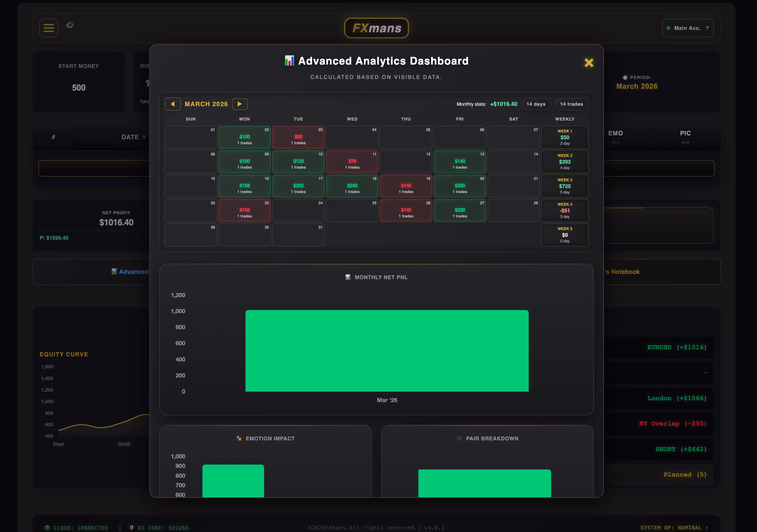Click the Monthly Net PNL chart icon

pyautogui.click(x=348, y=277)
